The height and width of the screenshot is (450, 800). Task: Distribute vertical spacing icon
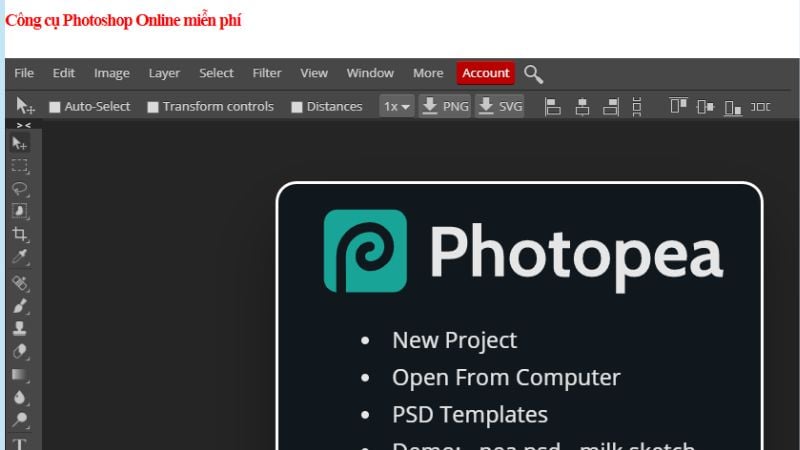[x=637, y=107]
